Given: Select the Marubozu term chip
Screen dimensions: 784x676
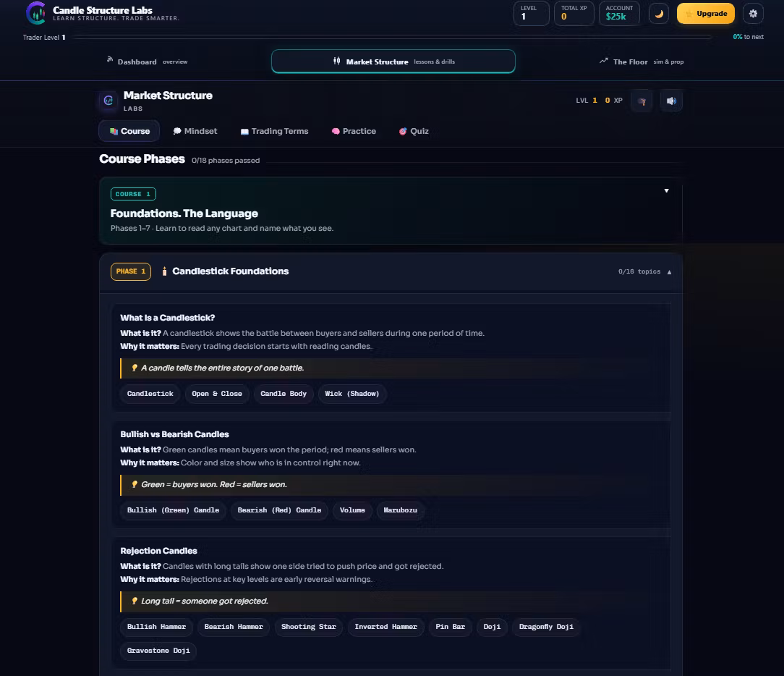Looking at the screenshot, I should (x=400, y=510).
